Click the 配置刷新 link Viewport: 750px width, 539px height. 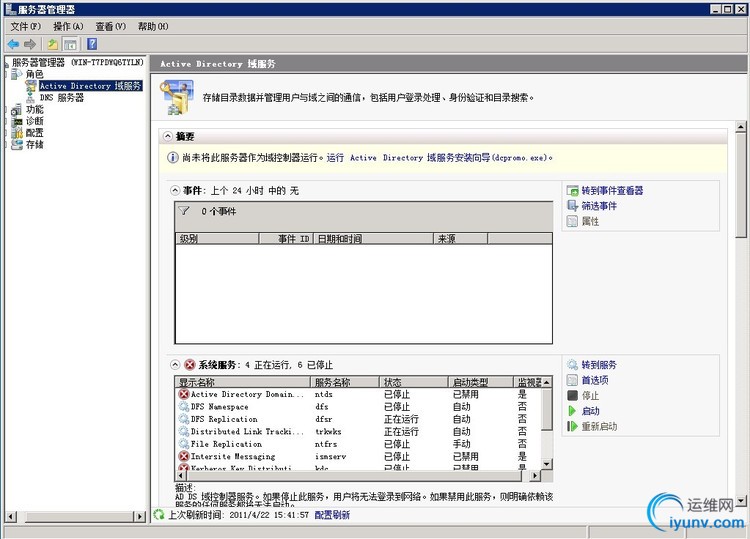332,515
